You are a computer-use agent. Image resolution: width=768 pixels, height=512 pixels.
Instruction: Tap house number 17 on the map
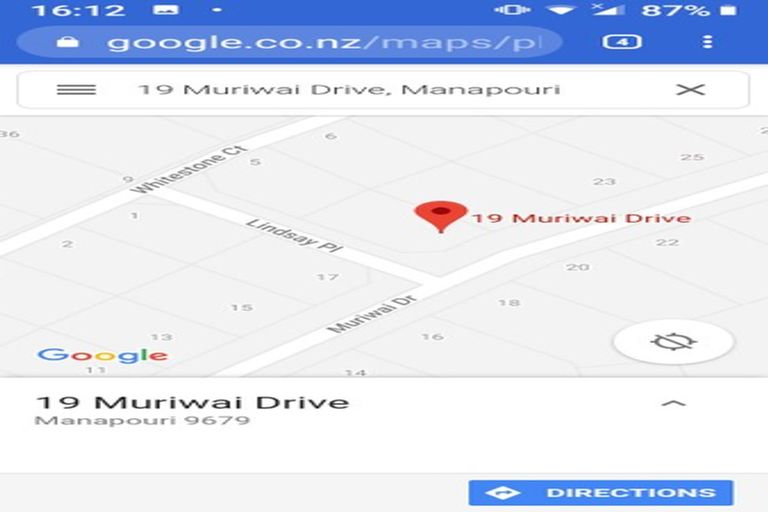click(327, 277)
